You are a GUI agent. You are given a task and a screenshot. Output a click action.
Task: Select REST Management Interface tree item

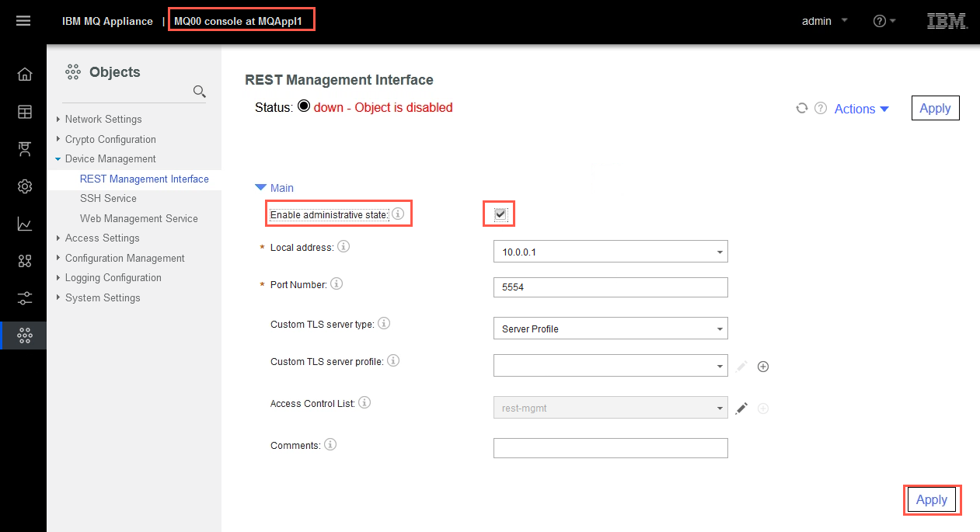[x=145, y=179]
